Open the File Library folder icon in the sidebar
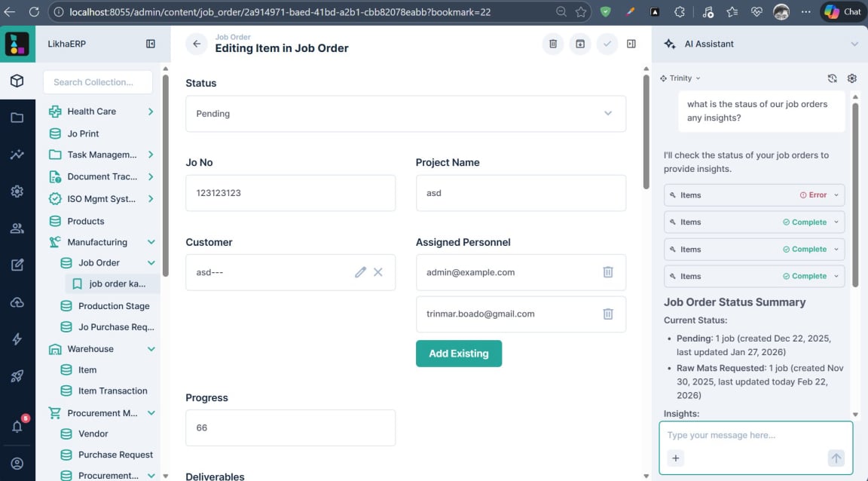This screenshot has height=481, width=868. tap(17, 118)
